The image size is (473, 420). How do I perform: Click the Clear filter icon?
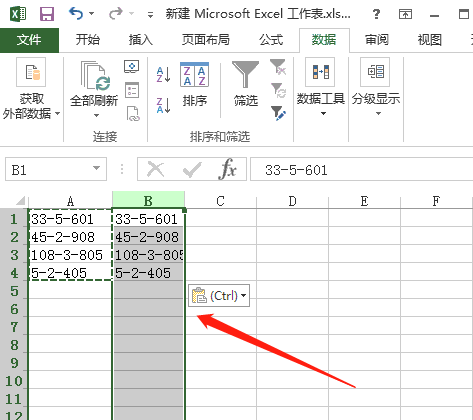point(278,67)
